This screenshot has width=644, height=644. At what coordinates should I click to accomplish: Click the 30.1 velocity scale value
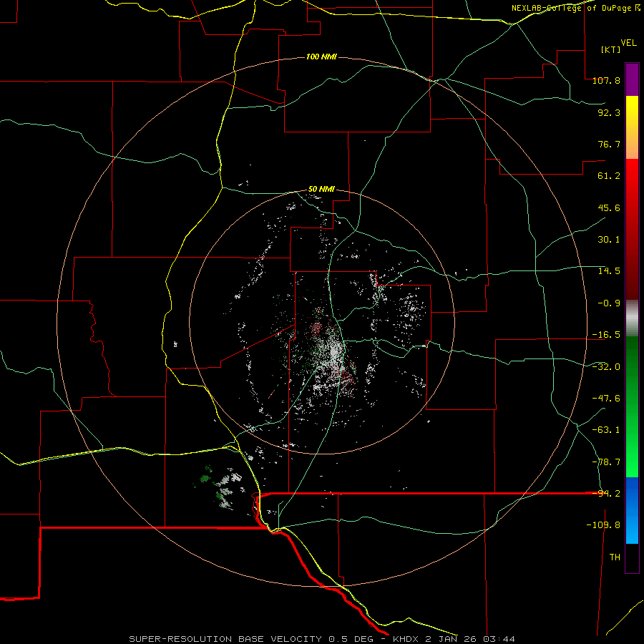[609, 240]
